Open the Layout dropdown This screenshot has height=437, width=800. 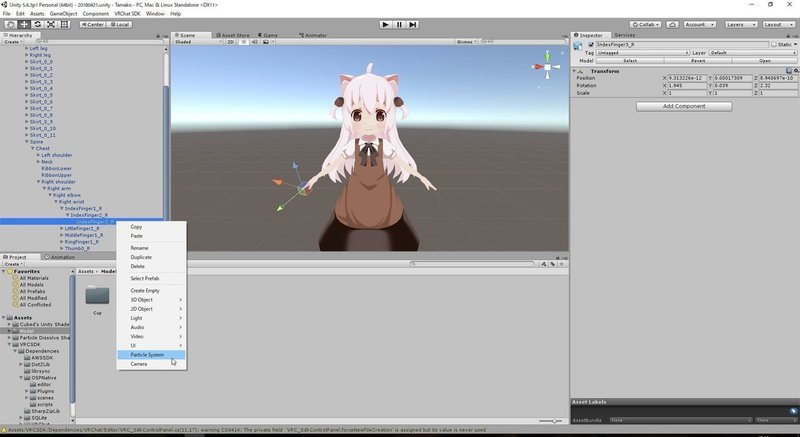point(779,24)
